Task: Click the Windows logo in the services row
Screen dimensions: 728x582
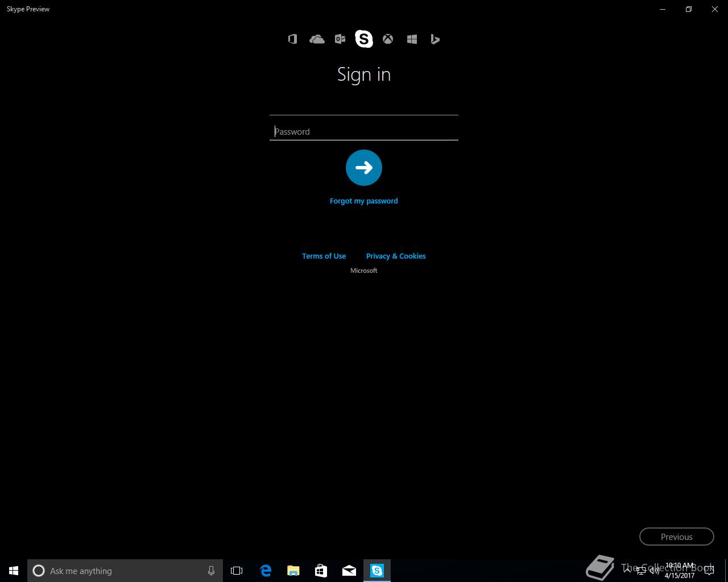Action: (x=412, y=39)
